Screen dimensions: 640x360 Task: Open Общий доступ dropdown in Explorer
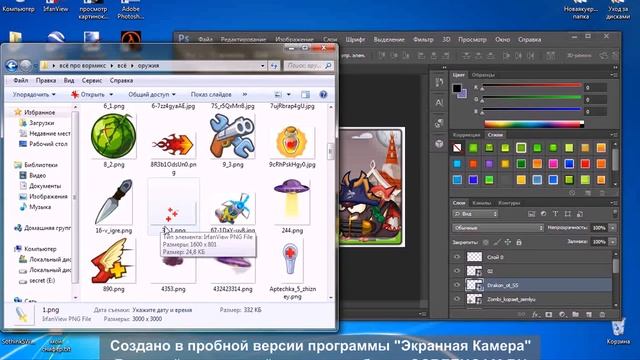(152, 94)
